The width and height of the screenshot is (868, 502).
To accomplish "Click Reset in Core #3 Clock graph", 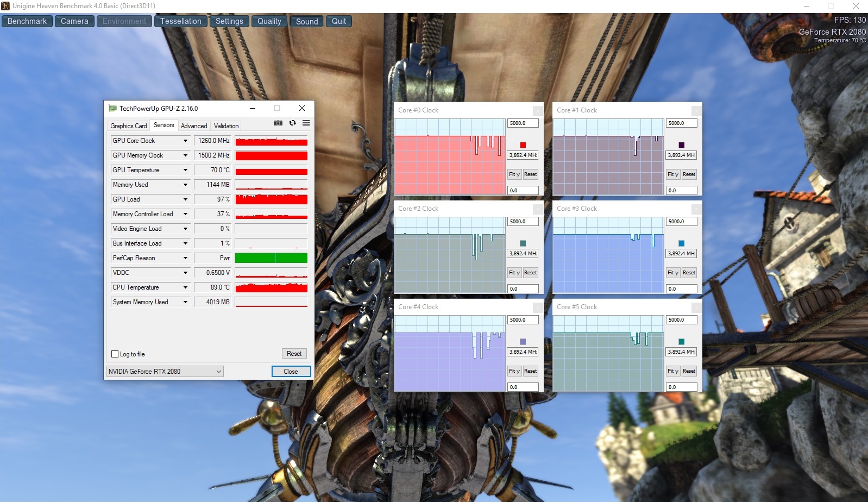I will tap(689, 273).
